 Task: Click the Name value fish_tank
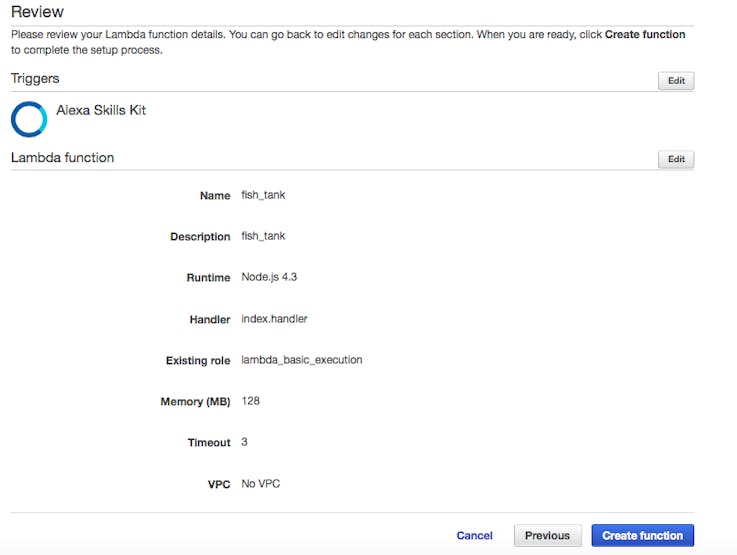(x=263, y=195)
